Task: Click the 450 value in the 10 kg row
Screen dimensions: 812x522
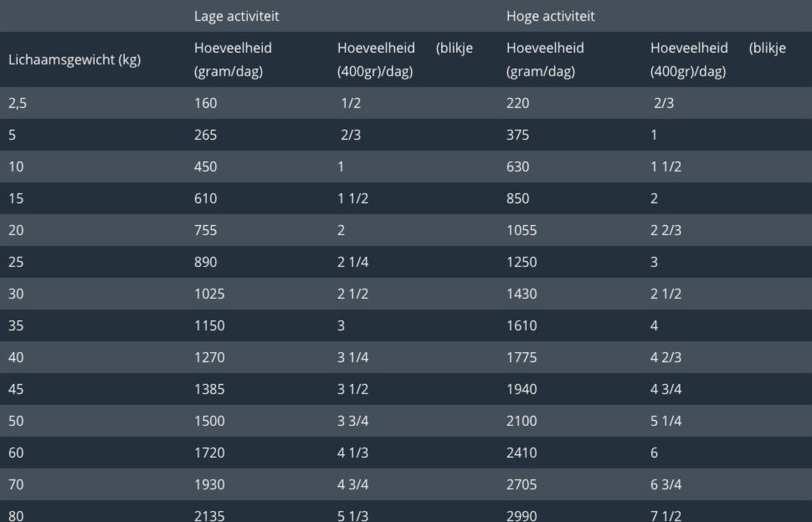Action: pyautogui.click(x=206, y=167)
